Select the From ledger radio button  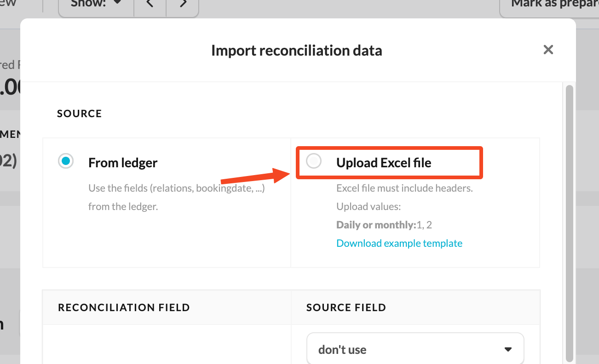(x=66, y=161)
